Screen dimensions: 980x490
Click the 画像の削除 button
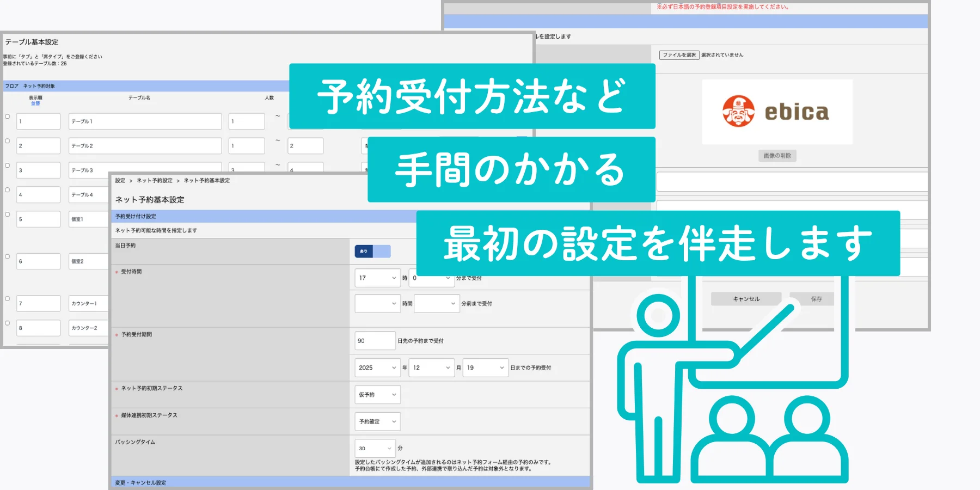pyautogui.click(x=777, y=156)
